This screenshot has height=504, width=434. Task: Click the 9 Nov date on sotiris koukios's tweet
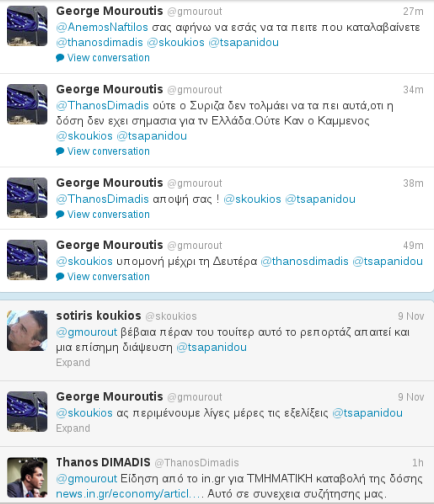[x=411, y=316]
